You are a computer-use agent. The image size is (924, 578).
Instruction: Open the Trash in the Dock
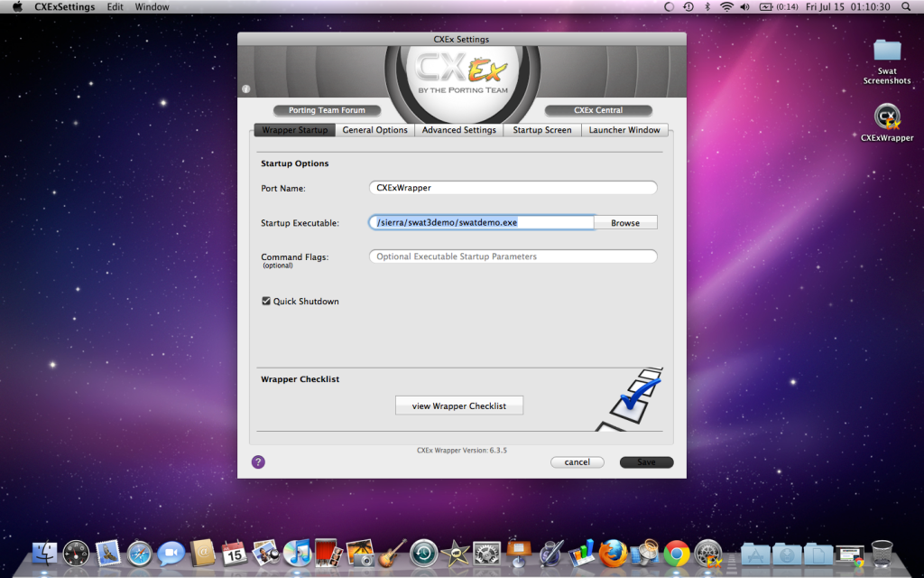[x=882, y=554]
